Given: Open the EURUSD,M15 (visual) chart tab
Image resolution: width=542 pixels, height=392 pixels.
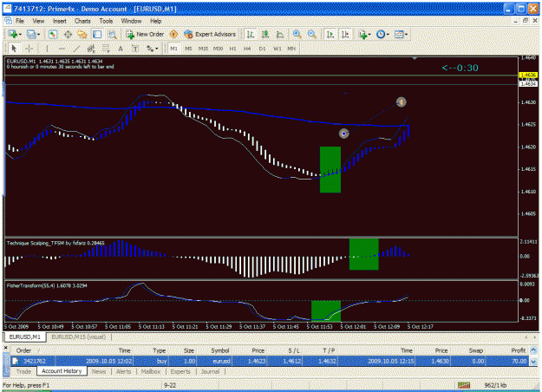Looking at the screenshot, I should (78, 337).
